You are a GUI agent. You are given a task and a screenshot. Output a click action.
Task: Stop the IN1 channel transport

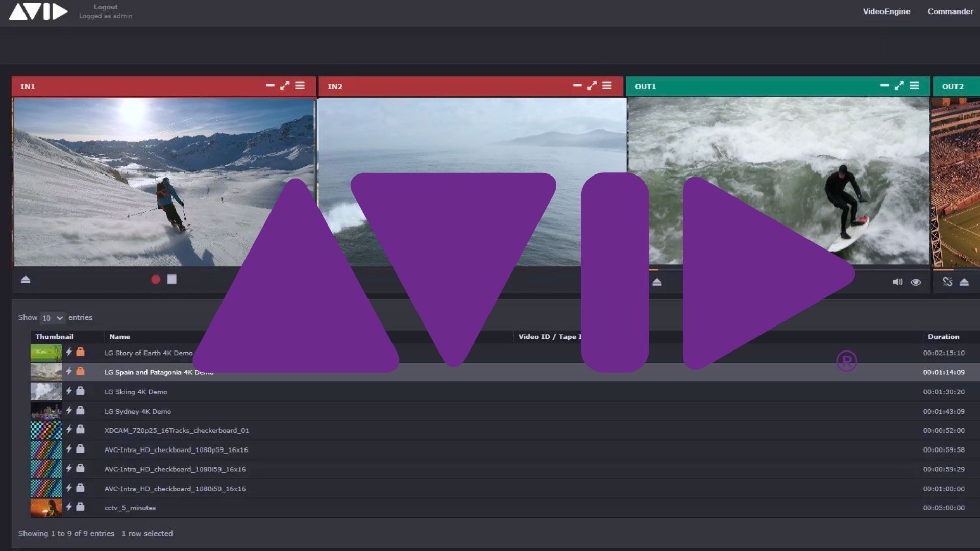tap(172, 279)
